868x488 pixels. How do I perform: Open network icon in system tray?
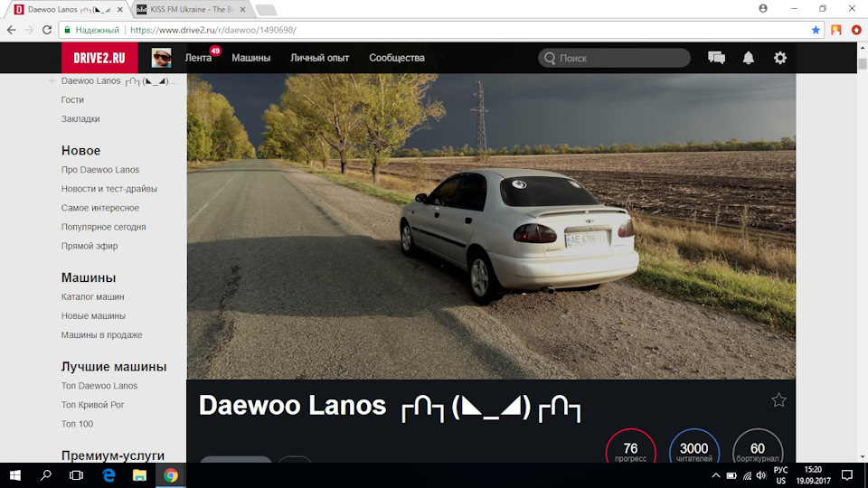tap(747, 475)
